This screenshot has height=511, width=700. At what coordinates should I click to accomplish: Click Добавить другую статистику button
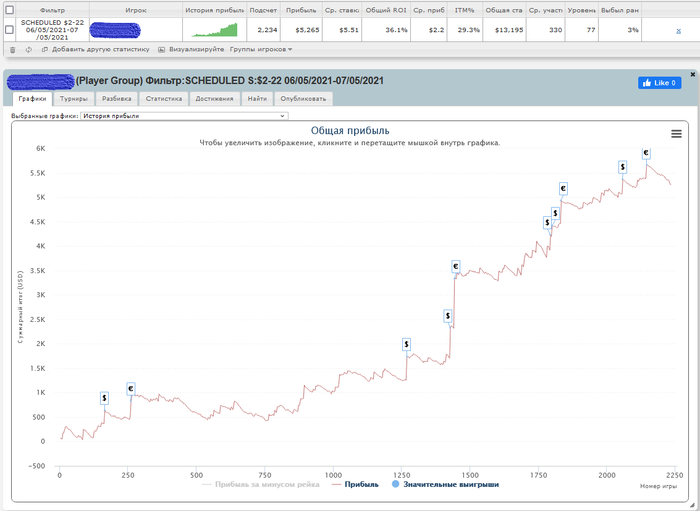coord(96,50)
